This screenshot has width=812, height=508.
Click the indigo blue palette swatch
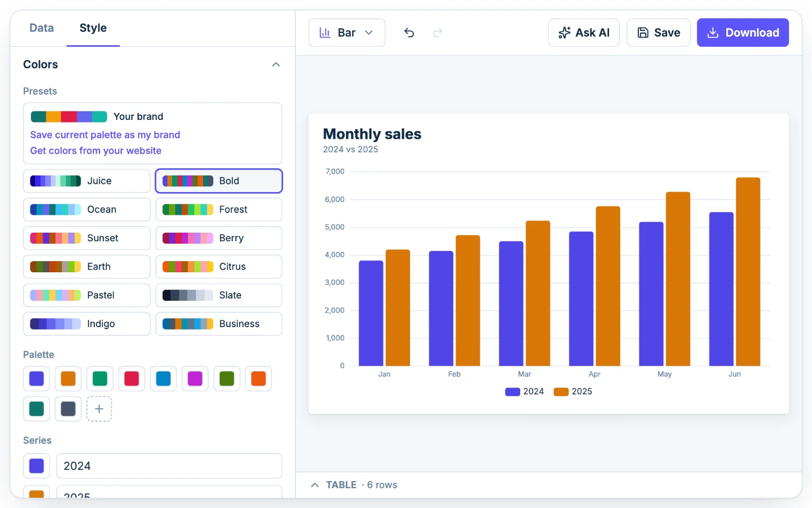click(37, 378)
